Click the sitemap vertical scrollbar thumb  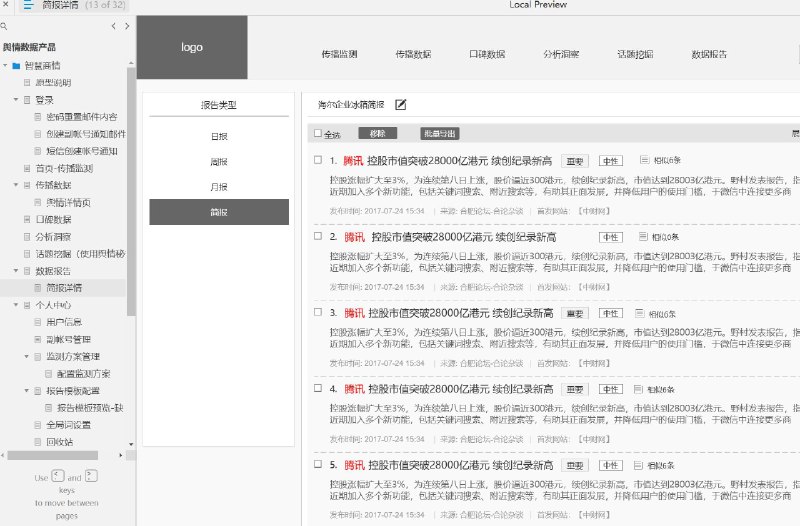131,191
